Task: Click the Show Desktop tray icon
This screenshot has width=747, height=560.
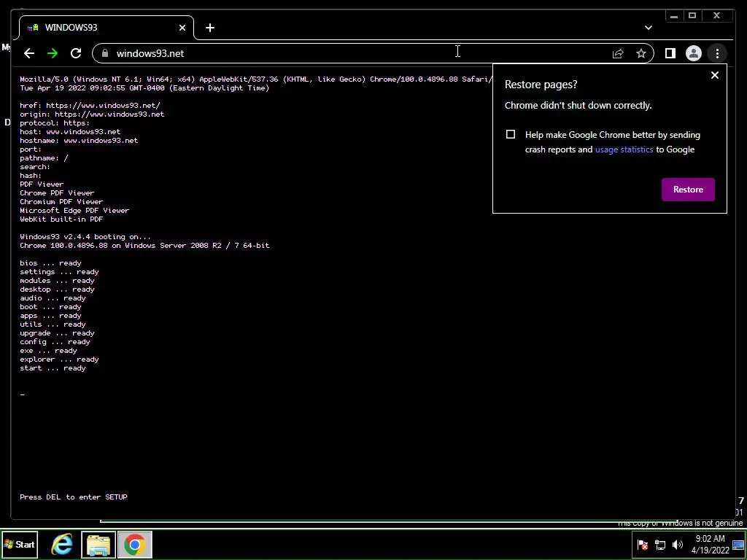Action: (x=738, y=545)
